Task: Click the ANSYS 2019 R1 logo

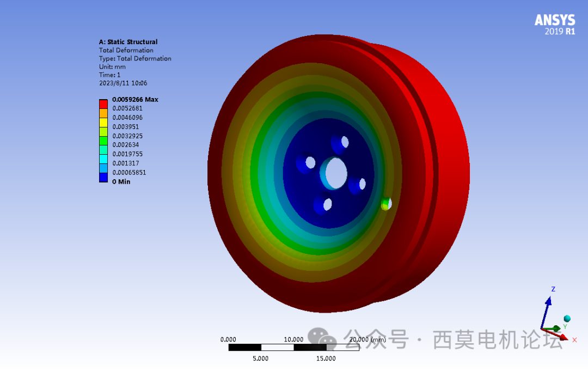Action: [x=555, y=24]
